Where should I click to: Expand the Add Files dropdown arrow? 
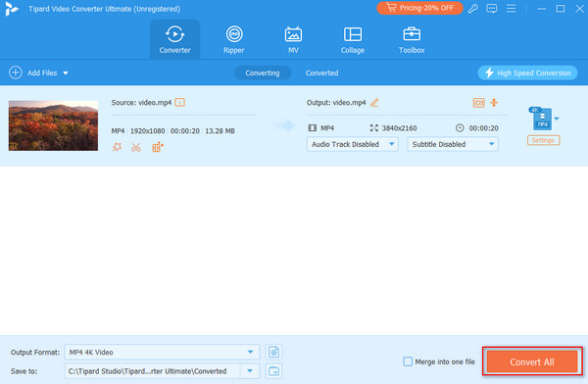click(x=66, y=73)
